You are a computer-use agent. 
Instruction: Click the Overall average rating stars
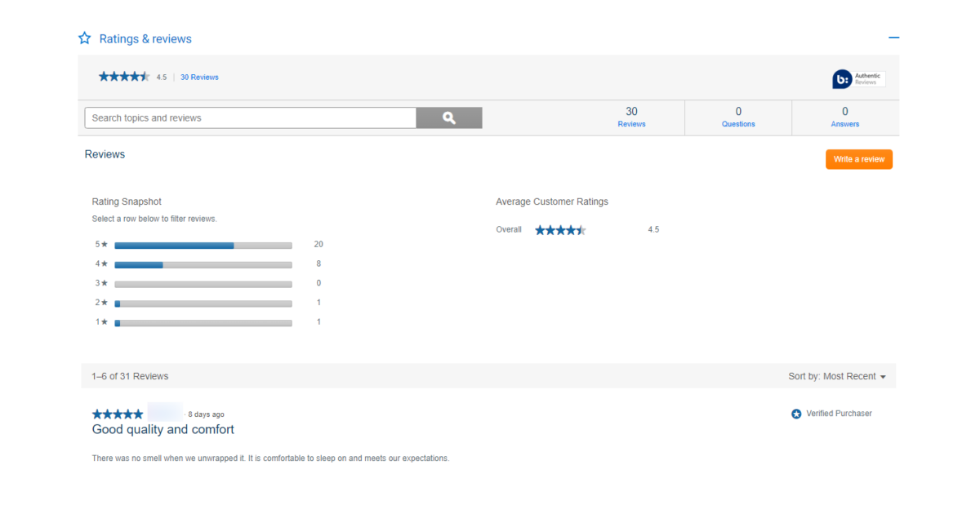(560, 229)
